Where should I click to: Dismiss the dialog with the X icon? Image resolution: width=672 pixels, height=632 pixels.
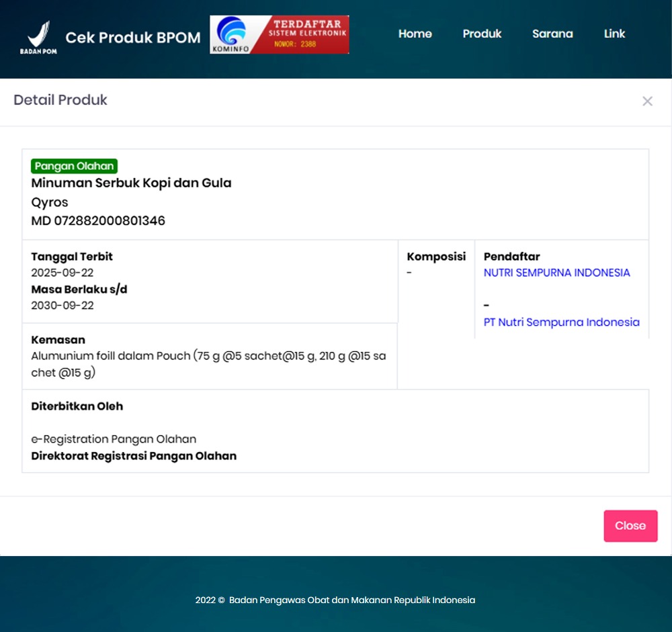[647, 101]
